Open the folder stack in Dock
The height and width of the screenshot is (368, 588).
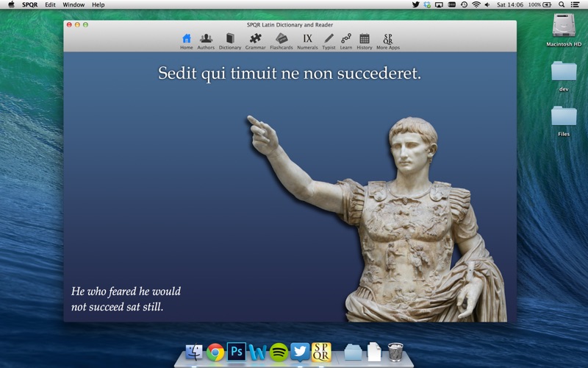(x=353, y=353)
